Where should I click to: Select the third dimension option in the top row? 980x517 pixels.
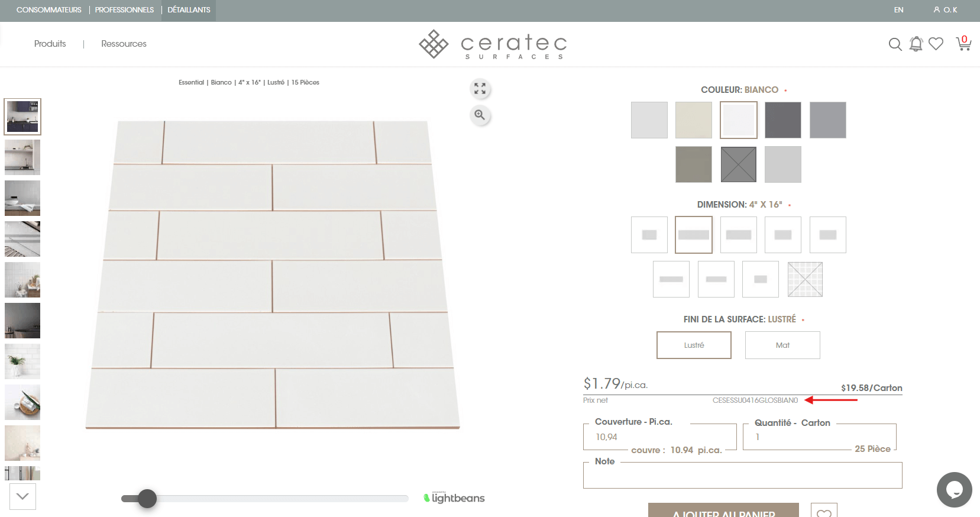click(739, 235)
